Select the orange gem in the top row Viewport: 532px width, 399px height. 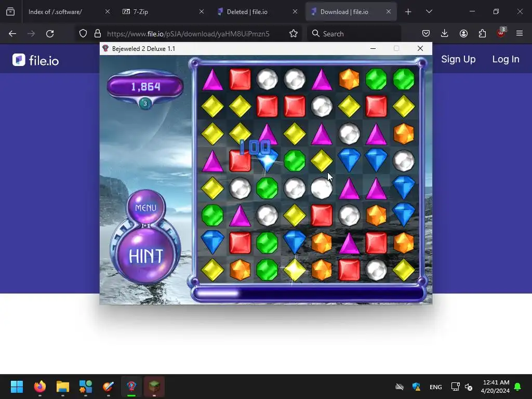(x=349, y=79)
